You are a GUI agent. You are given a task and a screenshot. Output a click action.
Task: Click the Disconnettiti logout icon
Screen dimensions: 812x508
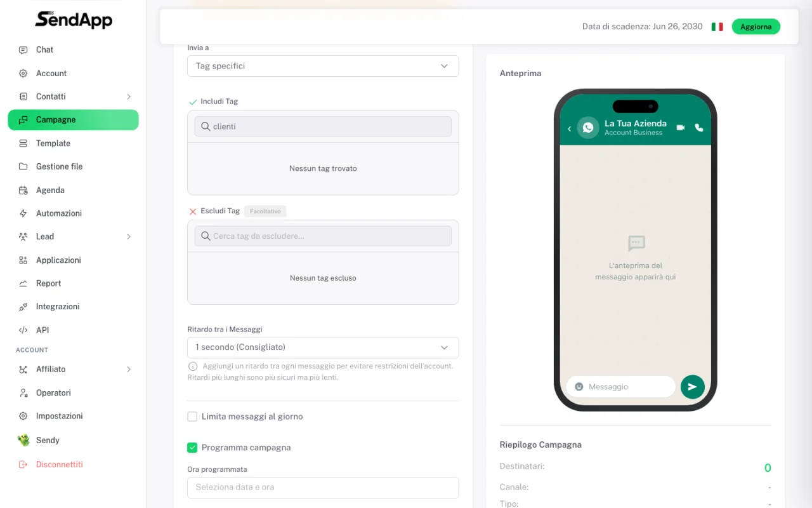pos(23,464)
